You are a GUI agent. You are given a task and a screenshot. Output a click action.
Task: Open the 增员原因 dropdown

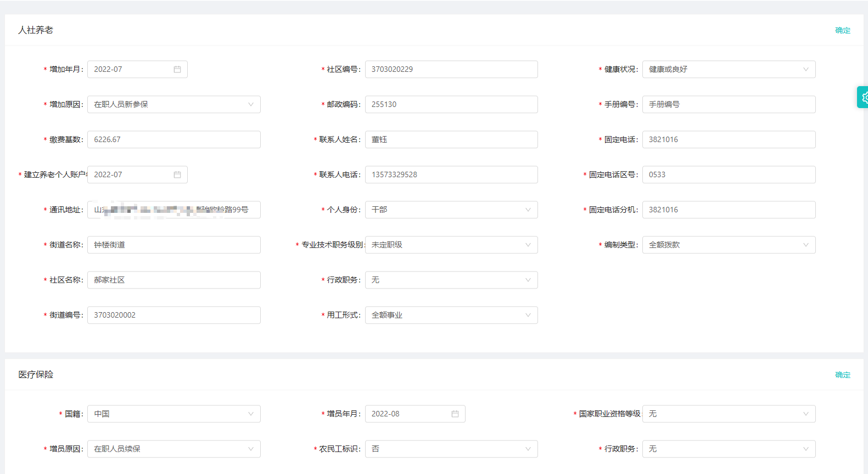[174, 449]
